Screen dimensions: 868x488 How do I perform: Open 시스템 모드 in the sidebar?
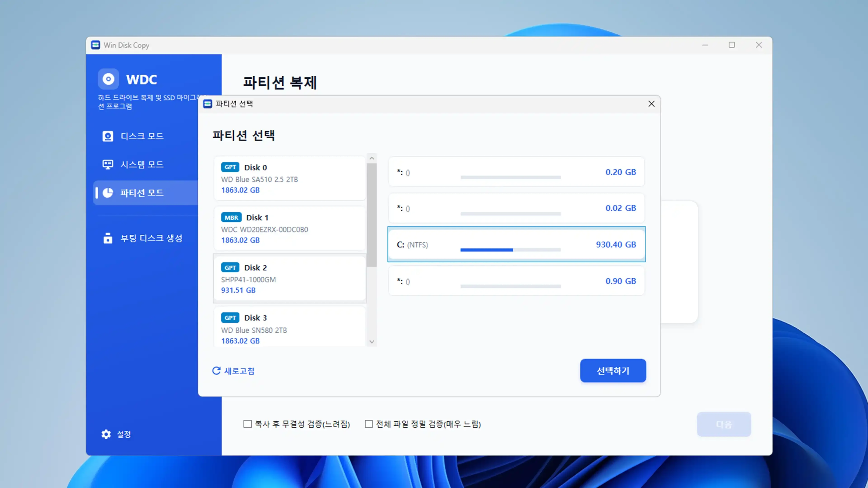point(142,164)
